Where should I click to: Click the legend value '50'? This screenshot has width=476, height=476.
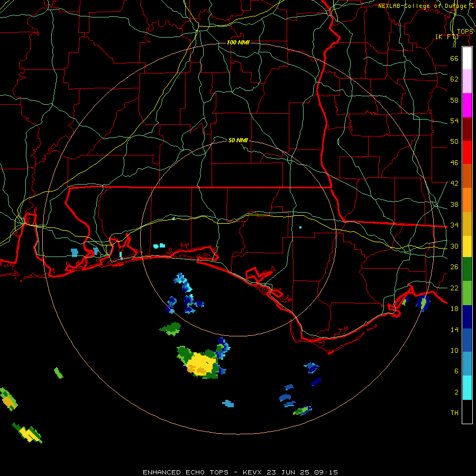[x=454, y=142]
